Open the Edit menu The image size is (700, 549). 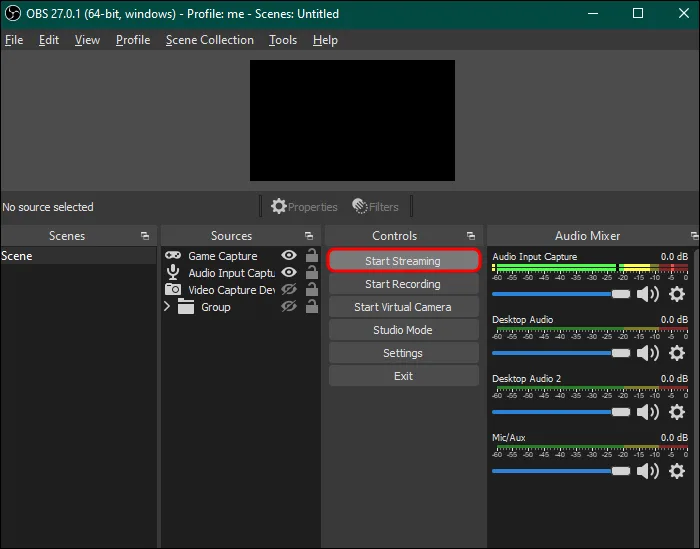click(49, 40)
